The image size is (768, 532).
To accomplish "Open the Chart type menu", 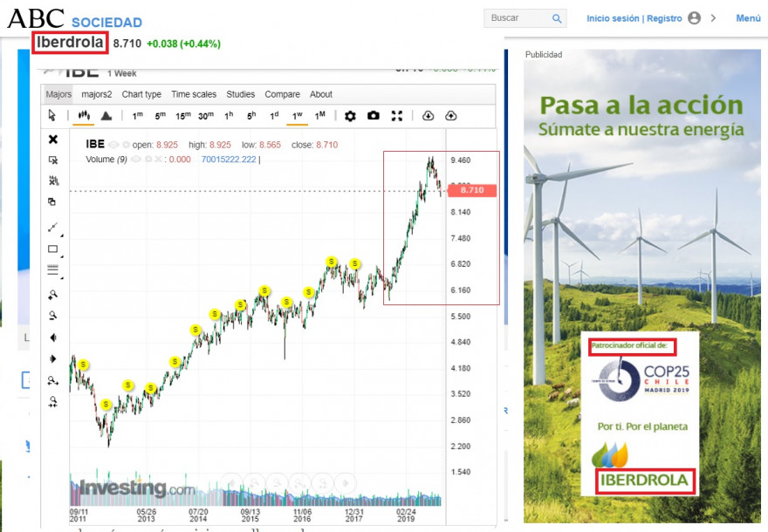I will pyautogui.click(x=141, y=94).
